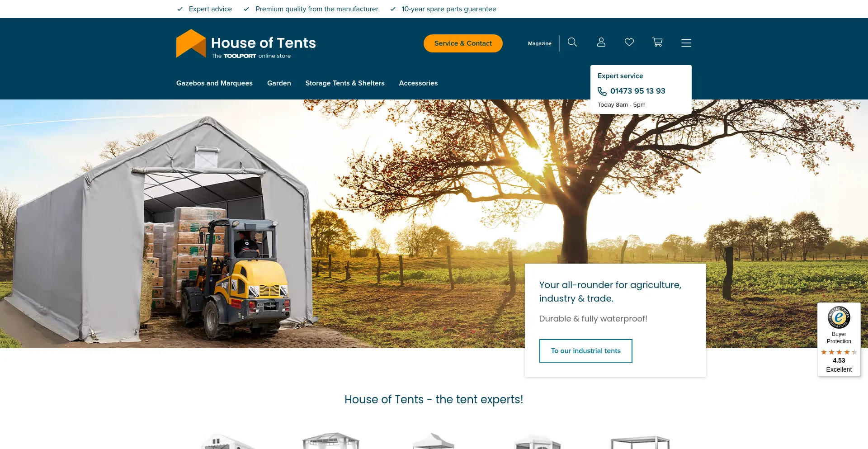This screenshot has height=449, width=868.
Task: Open the shopping cart icon
Action: [657, 43]
